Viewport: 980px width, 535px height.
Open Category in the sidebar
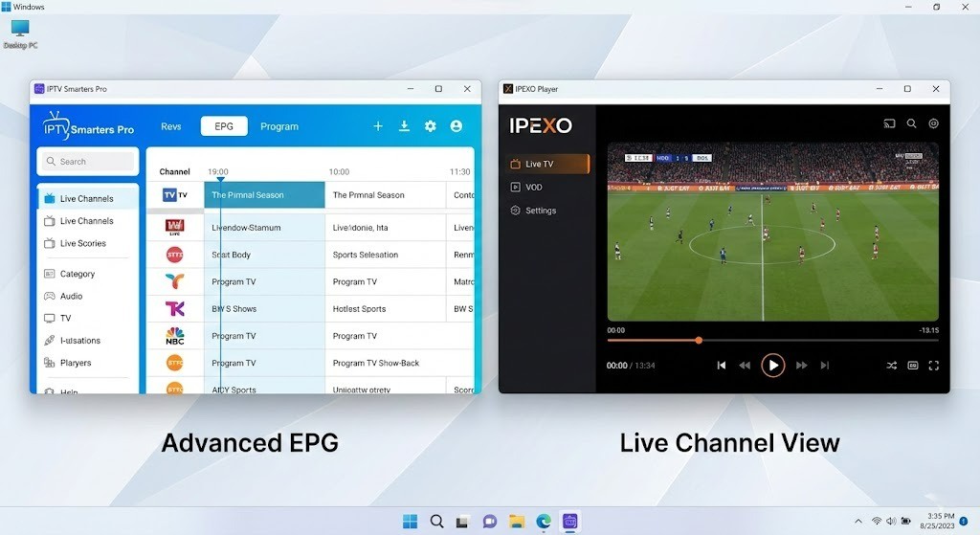click(x=77, y=274)
